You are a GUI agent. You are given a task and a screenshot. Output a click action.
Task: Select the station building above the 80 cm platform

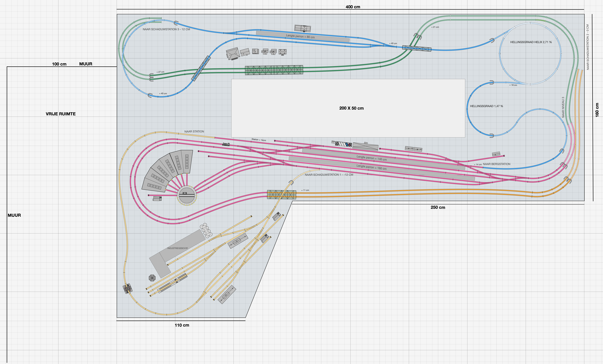302,28
